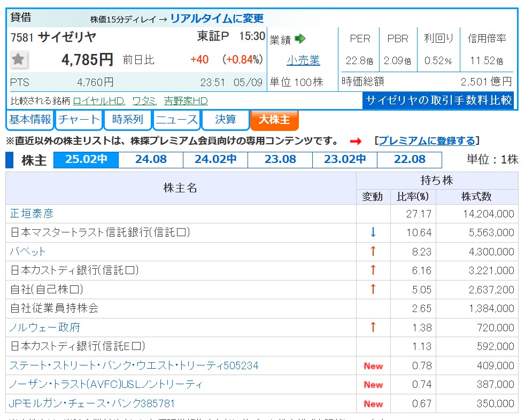Screen dimensions: 525x420
Task: Switch to the チャート tab
Action: pos(79,120)
